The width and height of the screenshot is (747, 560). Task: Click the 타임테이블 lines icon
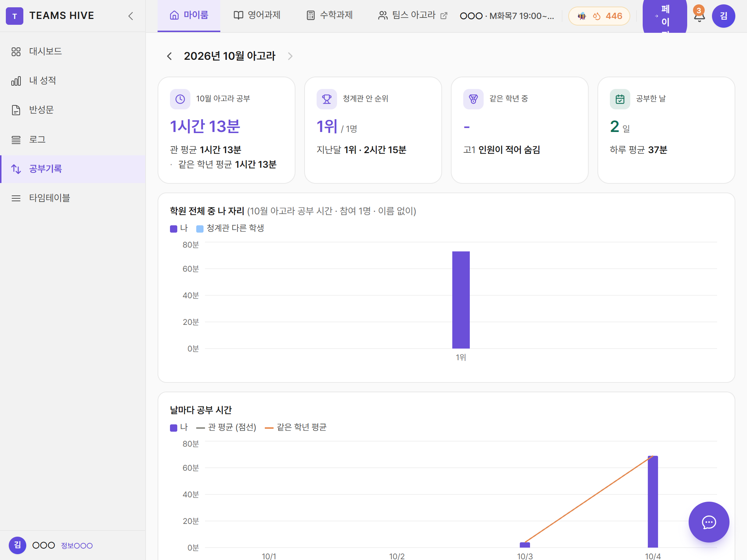16,198
